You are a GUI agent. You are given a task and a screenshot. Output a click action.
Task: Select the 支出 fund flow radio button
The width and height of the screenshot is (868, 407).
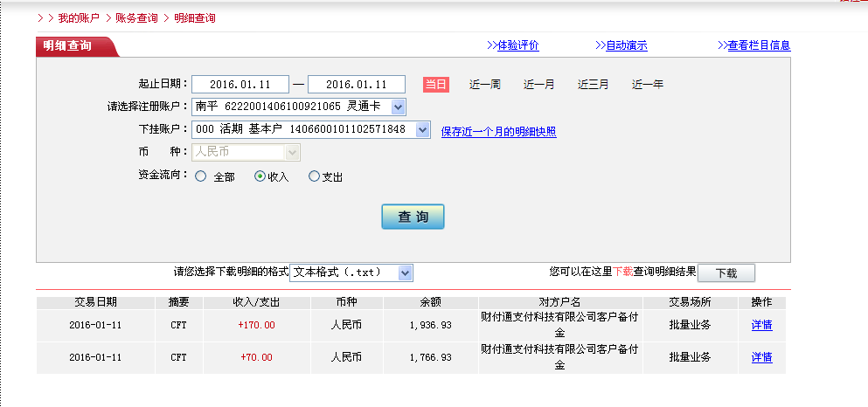coord(315,176)
